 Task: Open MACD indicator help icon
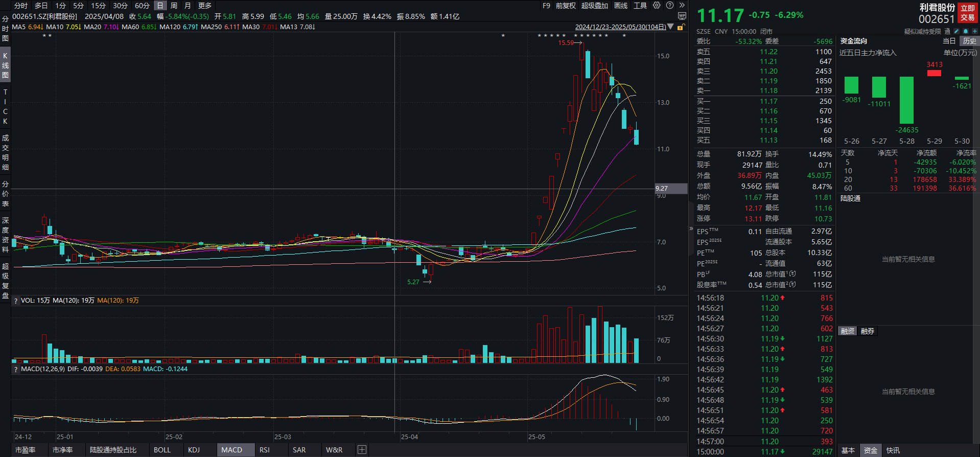pyautogui.click(x=16, y=370)
